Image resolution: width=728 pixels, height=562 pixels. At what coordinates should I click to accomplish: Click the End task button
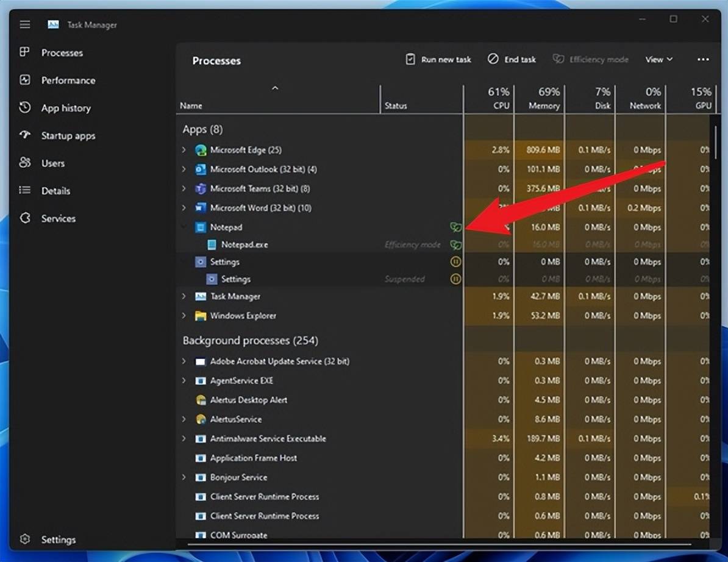click(512, 60)
